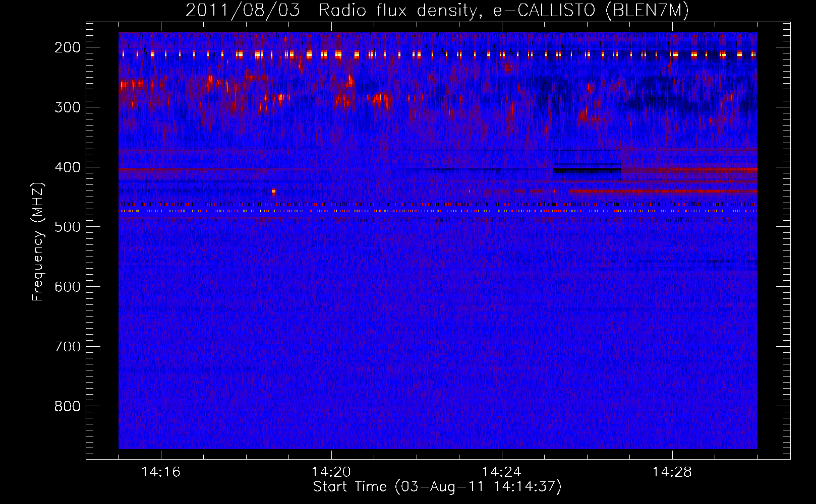This screenshot has height=504, width=816.
Task: Click the bright spot near 440 MHz at 14:18
Action: point(273,192)
